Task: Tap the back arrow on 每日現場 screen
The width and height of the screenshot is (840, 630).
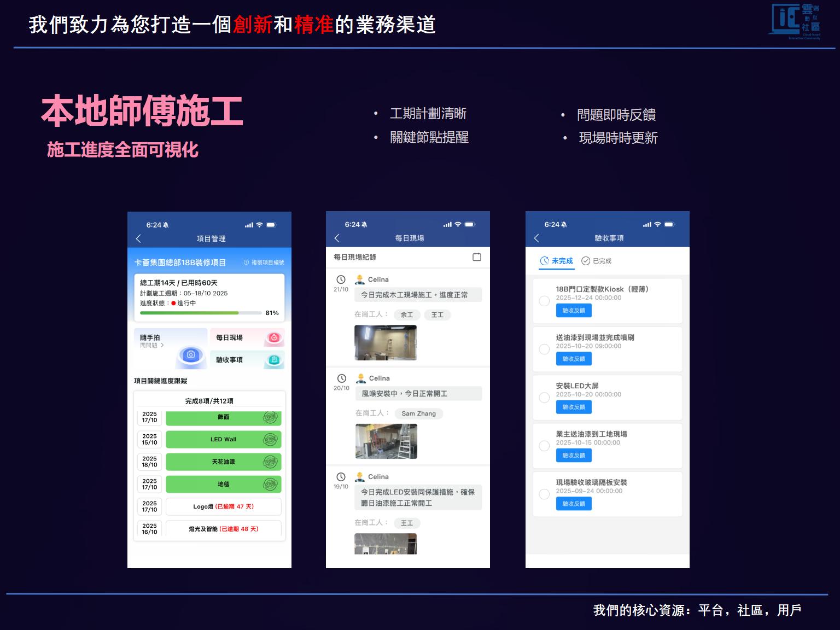Action: click(x=337, y=238)
